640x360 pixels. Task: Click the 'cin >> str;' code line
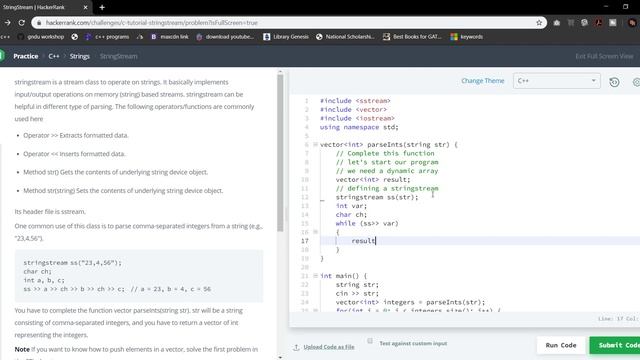pos(357,293)
